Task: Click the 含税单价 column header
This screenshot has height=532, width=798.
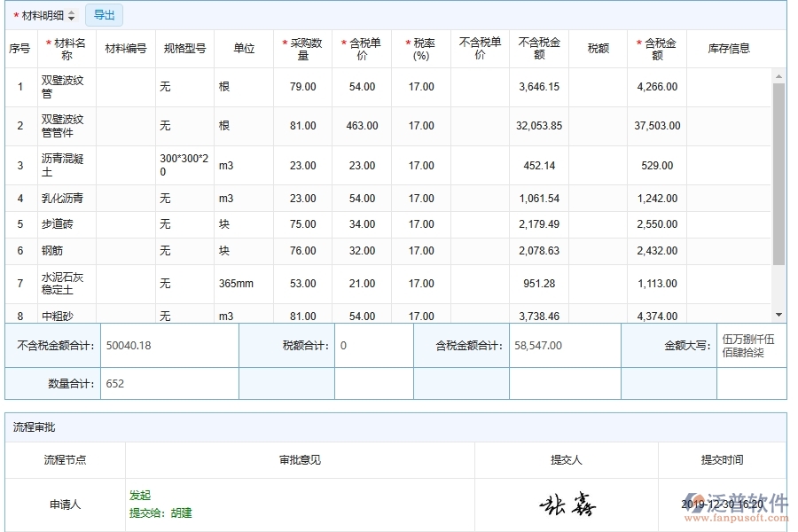Action: [361, 48]
